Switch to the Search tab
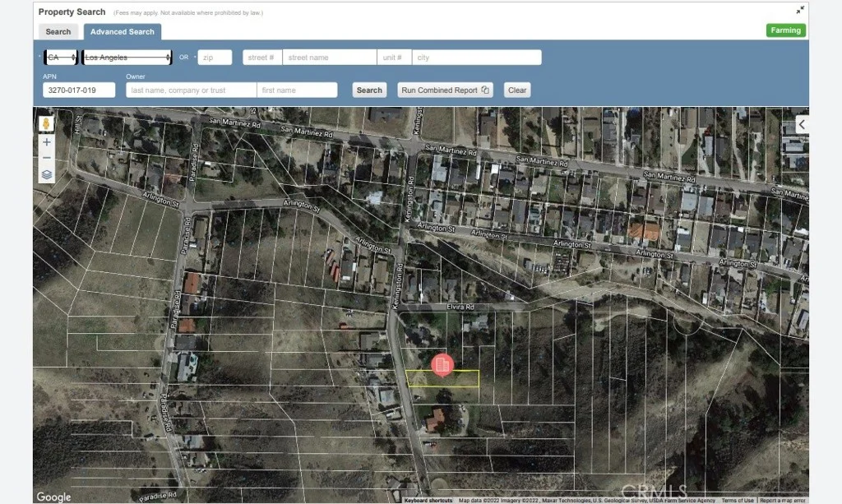This screenshot has height=504, width=842. click(x=58, y=32)
